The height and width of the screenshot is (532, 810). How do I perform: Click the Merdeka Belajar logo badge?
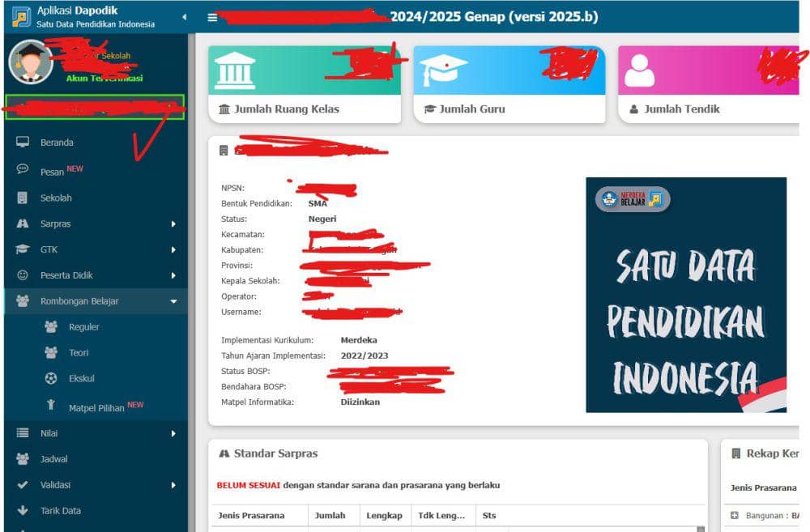tap(633, 199)
